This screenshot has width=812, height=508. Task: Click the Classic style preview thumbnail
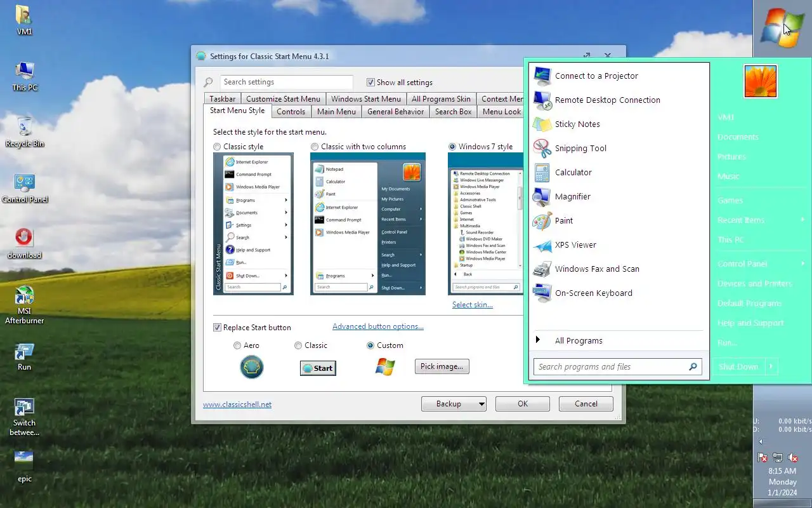[253, 224]
